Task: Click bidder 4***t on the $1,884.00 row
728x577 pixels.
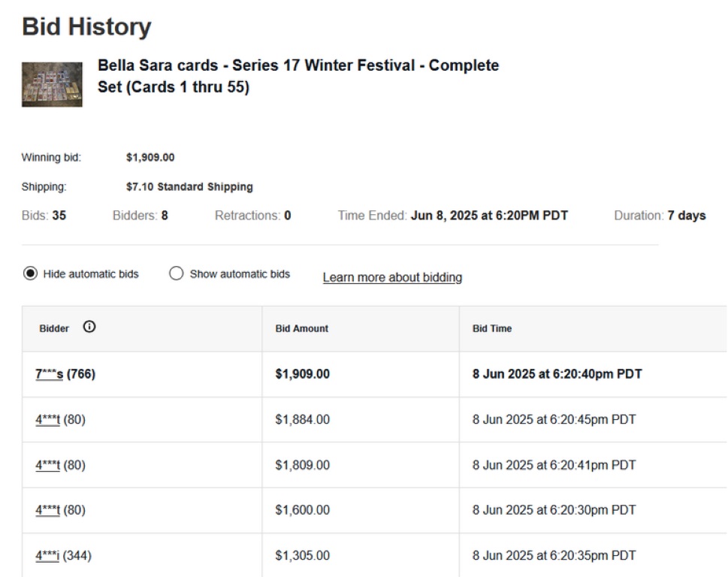Action: 47,420
